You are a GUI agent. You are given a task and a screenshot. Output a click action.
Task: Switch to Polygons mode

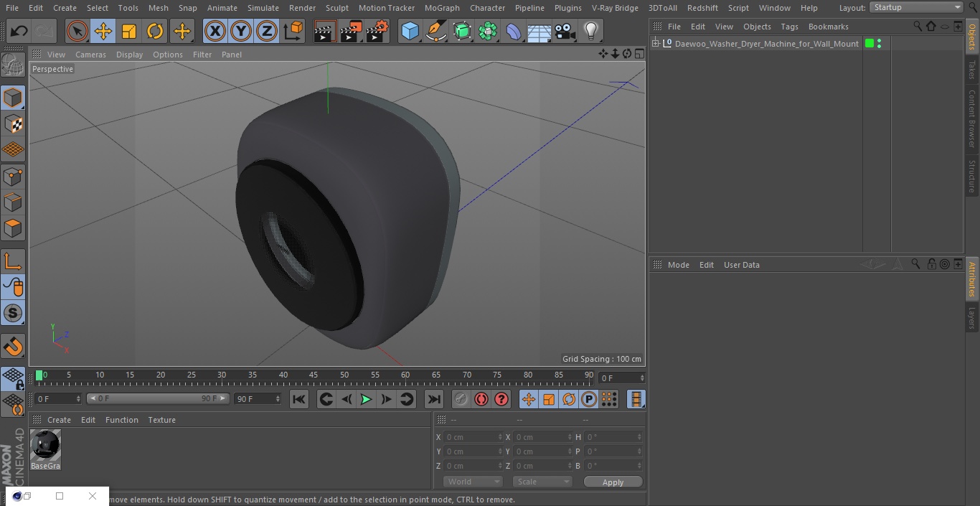coord(13,229)
